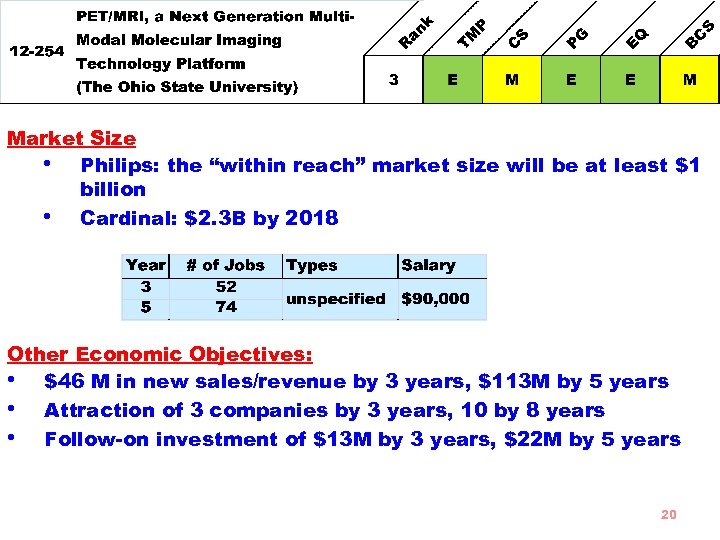This screenshot has height=540, width=720.
Task: Select yellow M cell under BCS
Action: (x=690, y=79)
